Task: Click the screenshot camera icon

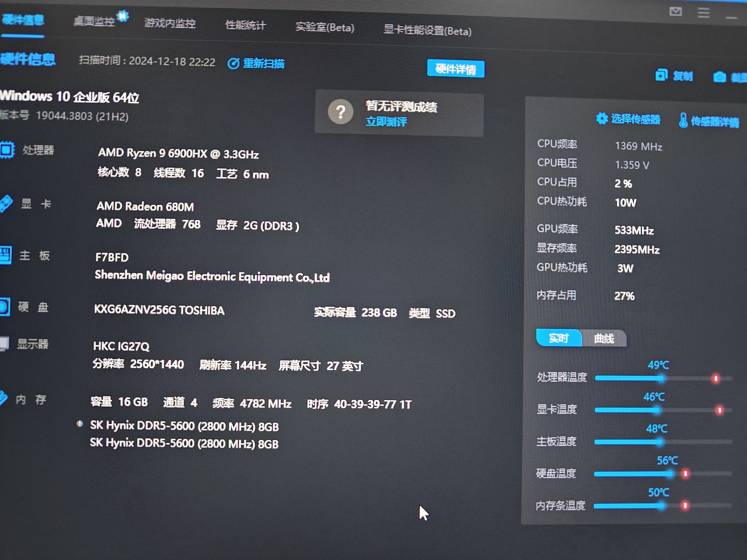Action: [x=719, y=77]
